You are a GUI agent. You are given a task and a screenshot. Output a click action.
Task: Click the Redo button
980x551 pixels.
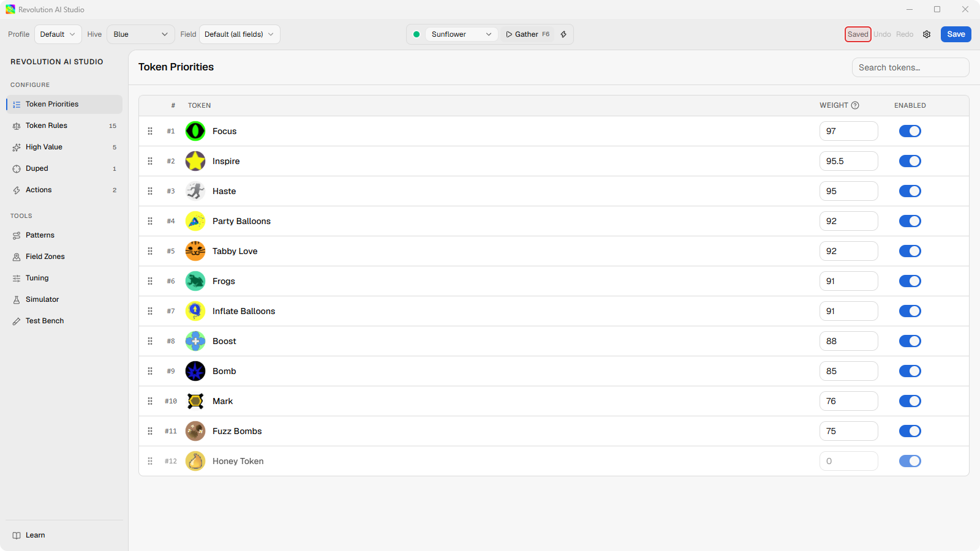[x=905, y=34]
